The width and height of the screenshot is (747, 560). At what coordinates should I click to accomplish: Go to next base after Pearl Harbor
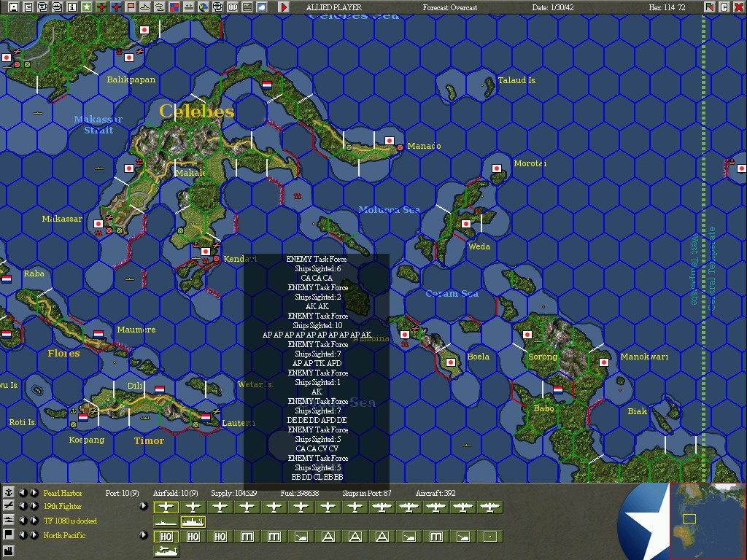pyautogui.click(x=34, y=492)
